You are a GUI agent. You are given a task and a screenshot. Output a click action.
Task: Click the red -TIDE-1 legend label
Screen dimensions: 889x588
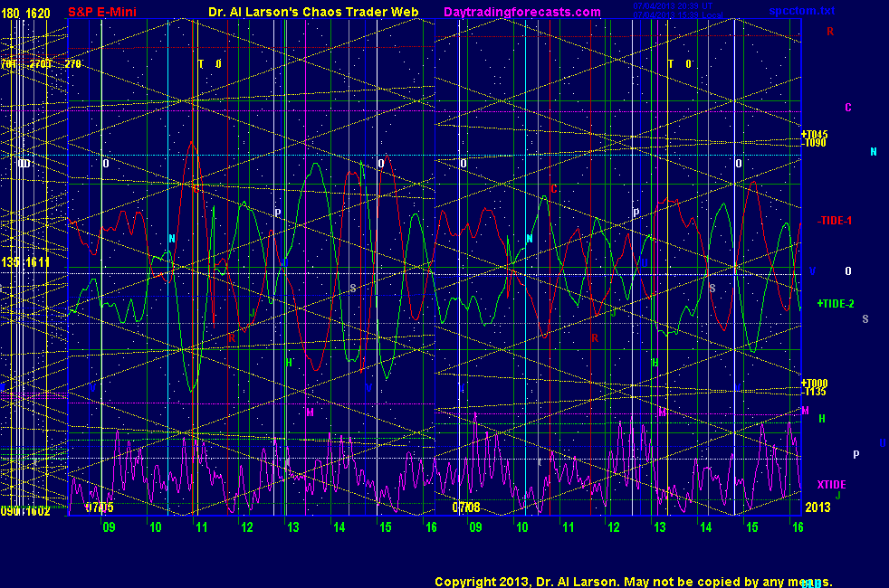pos(834,221)
